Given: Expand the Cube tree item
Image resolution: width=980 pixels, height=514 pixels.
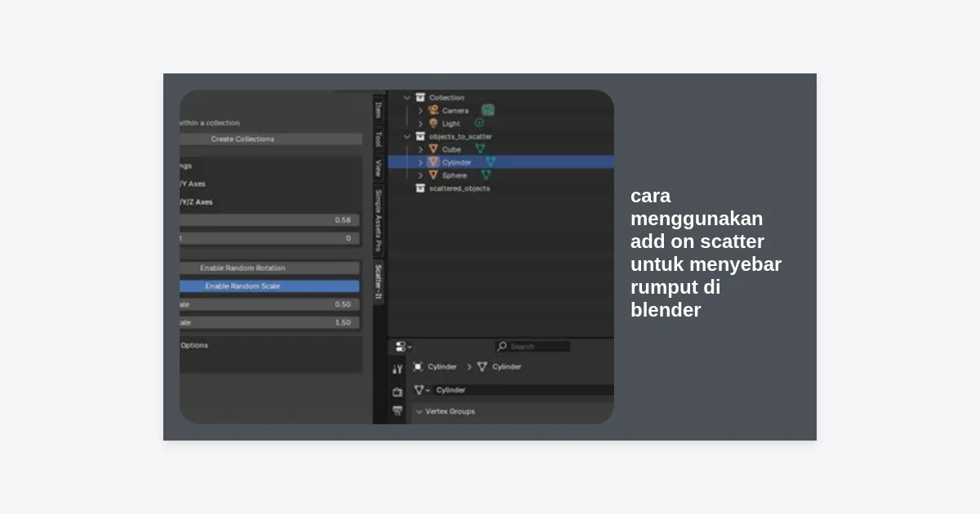Looking at the screenshot, I should [x=421, y=149].
